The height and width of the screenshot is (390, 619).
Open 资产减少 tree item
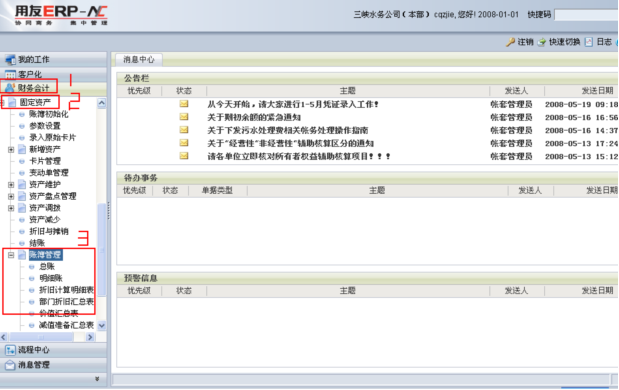(x=45, y=219)
